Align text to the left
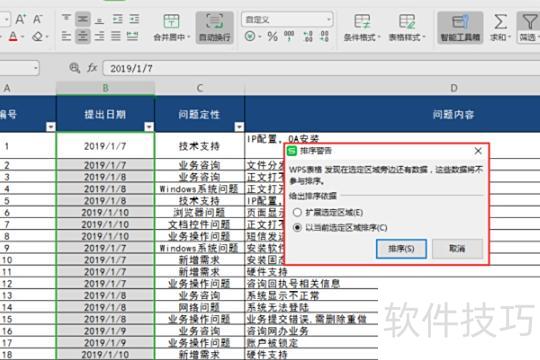The width and height of the screenshot is (540, 360). pyautogui.click(x=66, y=36)
